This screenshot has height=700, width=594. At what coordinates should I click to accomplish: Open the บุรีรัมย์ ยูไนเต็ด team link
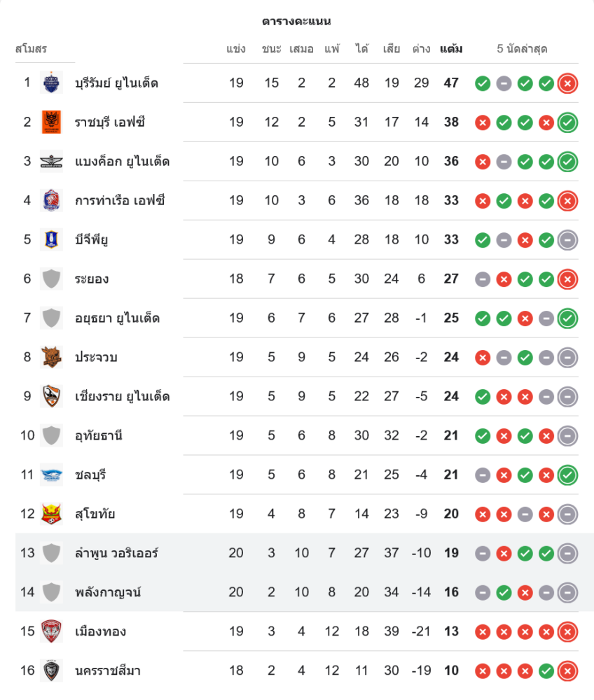tap(116, 83)
